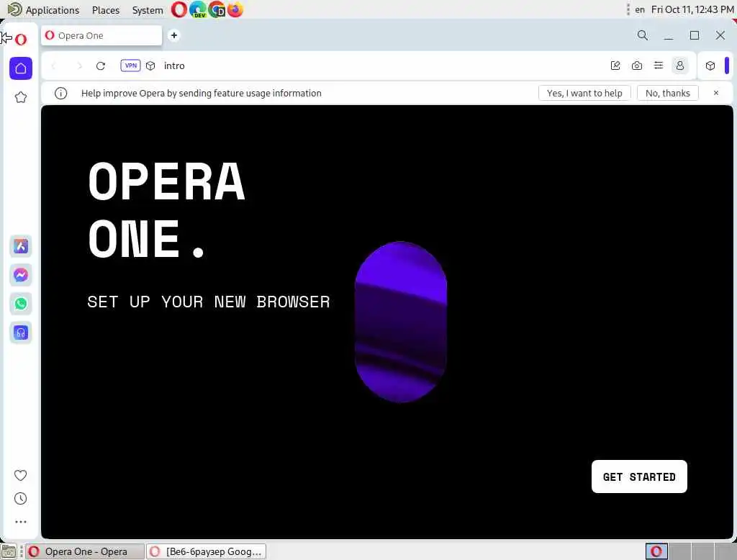Launch Firefox from top panel
The image size is (737, 560).
click(x=235, y=9)
